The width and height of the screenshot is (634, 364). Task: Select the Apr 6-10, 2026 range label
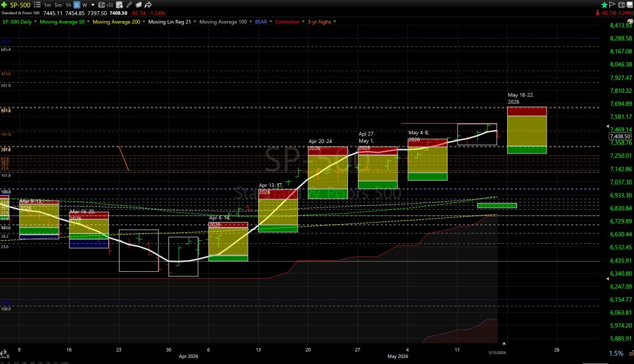(219, 221)
